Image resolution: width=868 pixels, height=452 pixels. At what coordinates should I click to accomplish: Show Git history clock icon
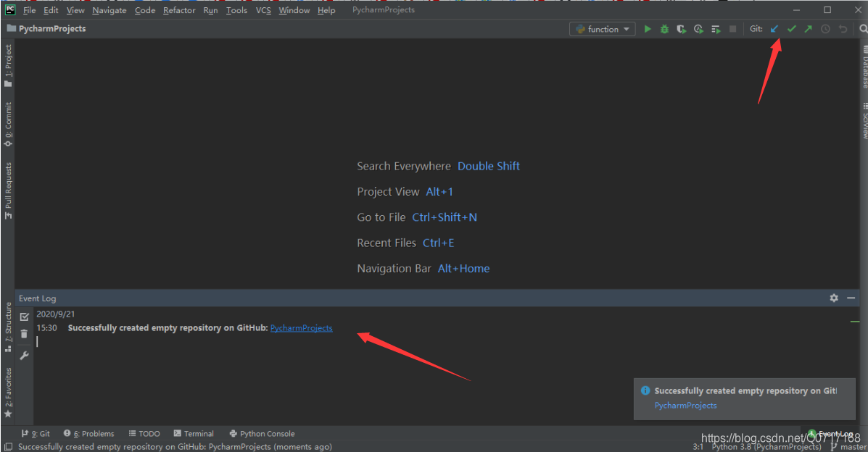[x=825, y=29]
